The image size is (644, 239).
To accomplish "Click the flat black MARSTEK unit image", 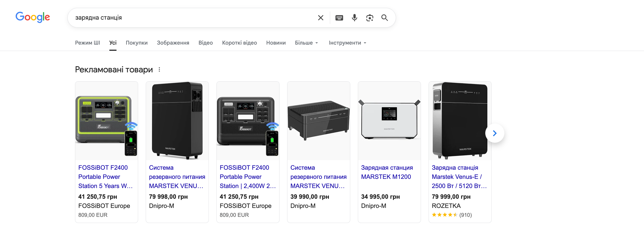I will tap(319, 121).
